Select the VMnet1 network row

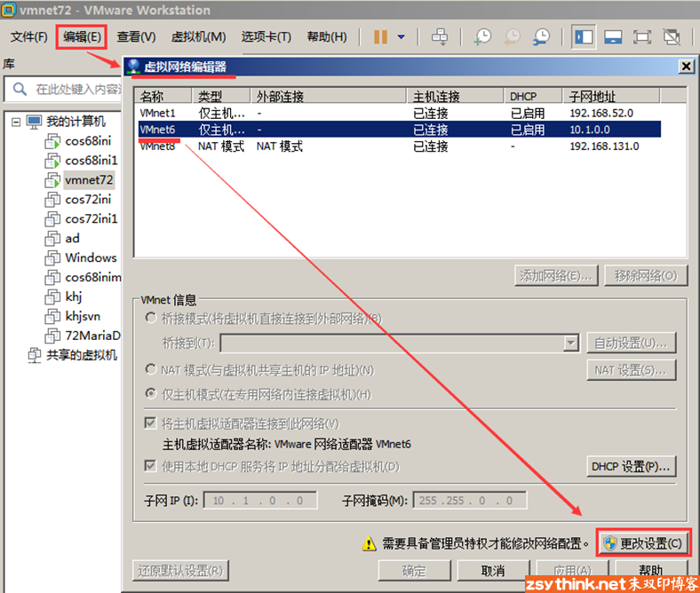point(399,113)
